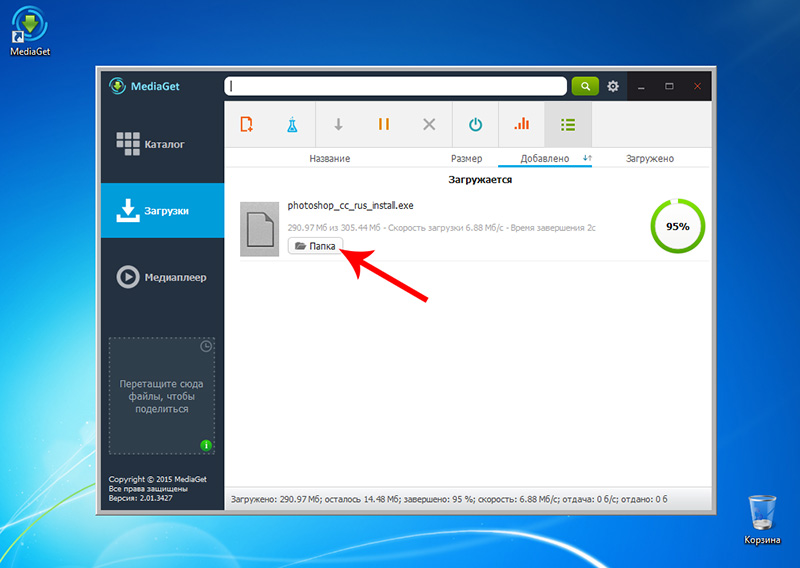Click the Папка folder button
Image resolution: width=800 pixels, height=568 pixels.
tap(315, 246)
